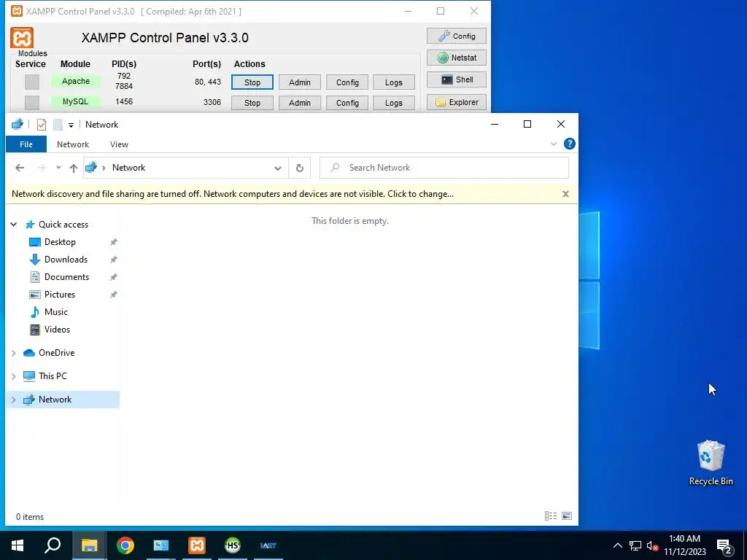
Task: Switch to large icons view in the status bar
Action: coord(567,516)
